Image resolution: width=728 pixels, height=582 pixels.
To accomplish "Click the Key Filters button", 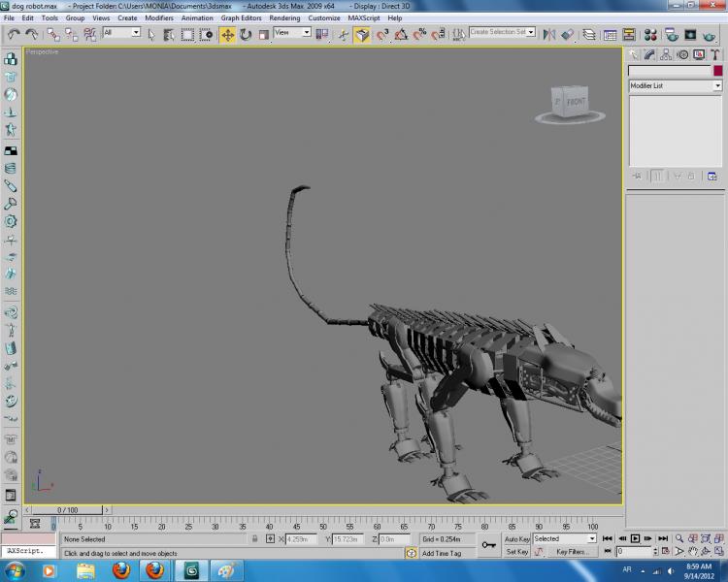I will [571, 552].
